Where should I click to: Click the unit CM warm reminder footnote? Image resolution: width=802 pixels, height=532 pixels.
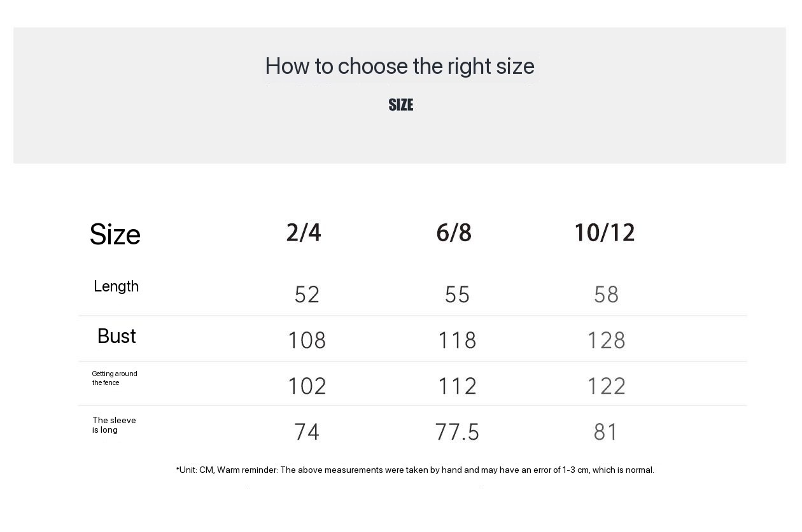[415, 470]
